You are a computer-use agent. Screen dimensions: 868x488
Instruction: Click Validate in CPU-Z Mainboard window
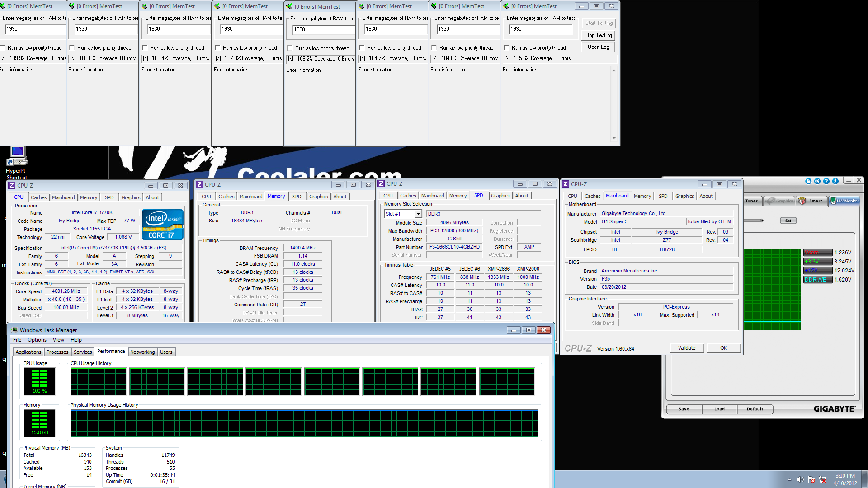687,348
